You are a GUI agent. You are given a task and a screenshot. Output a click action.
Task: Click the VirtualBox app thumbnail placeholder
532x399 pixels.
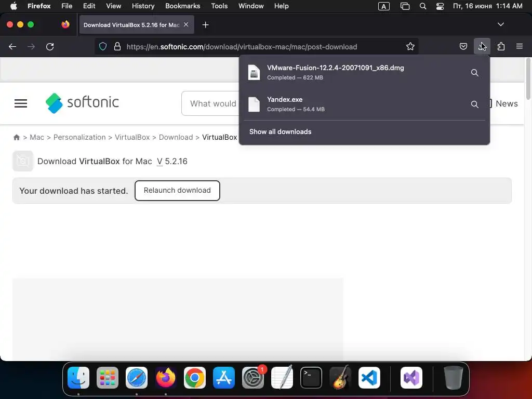tap(23, 161)
